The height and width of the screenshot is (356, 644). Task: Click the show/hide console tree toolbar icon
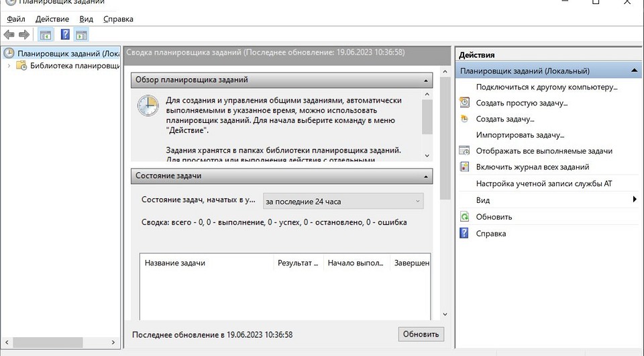coord(46,34)
